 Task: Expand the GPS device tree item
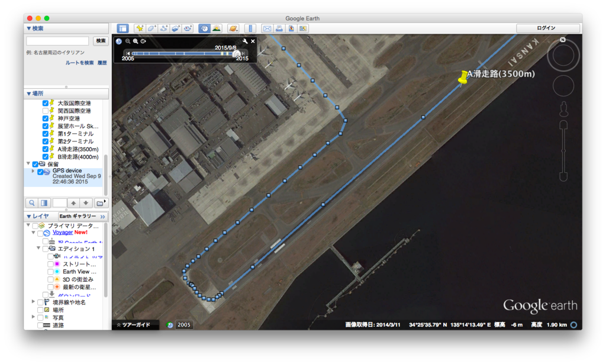click(33, 171)
